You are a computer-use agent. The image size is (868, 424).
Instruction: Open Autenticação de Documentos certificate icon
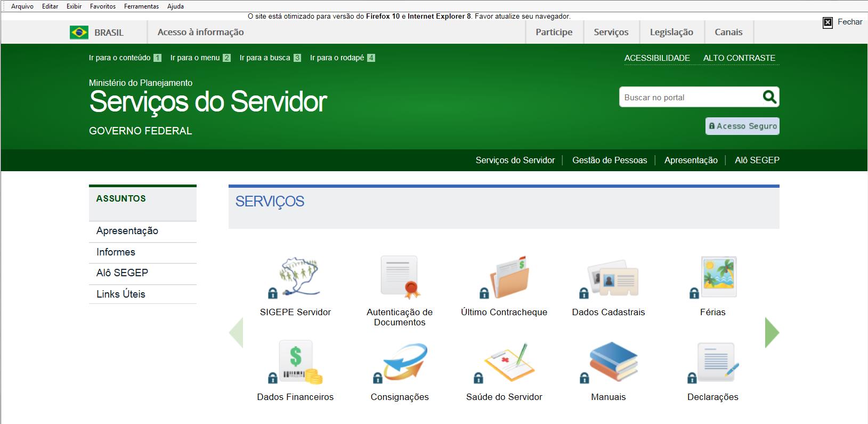tap(400, 277)
